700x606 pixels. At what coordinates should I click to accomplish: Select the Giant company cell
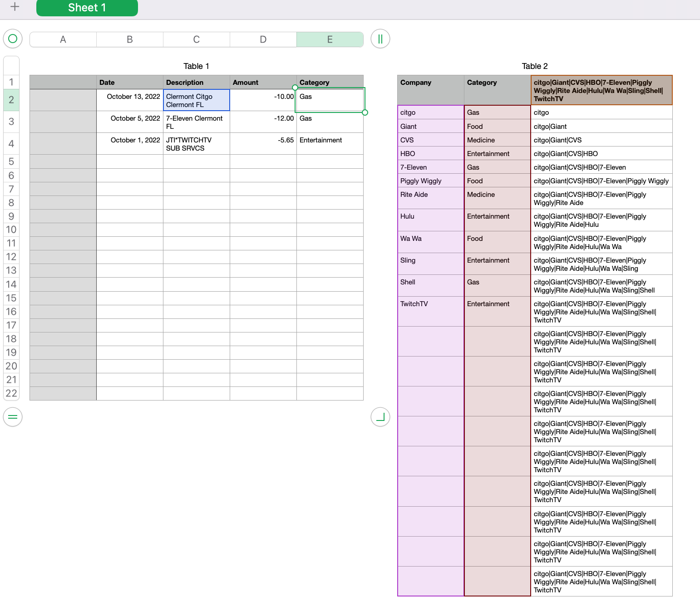pos(431,126)
